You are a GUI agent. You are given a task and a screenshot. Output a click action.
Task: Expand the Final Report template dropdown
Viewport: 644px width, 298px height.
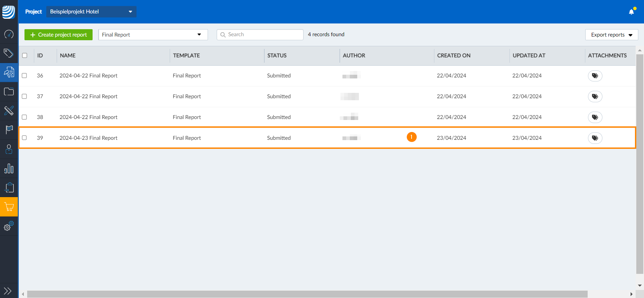(x=153, y=35)
